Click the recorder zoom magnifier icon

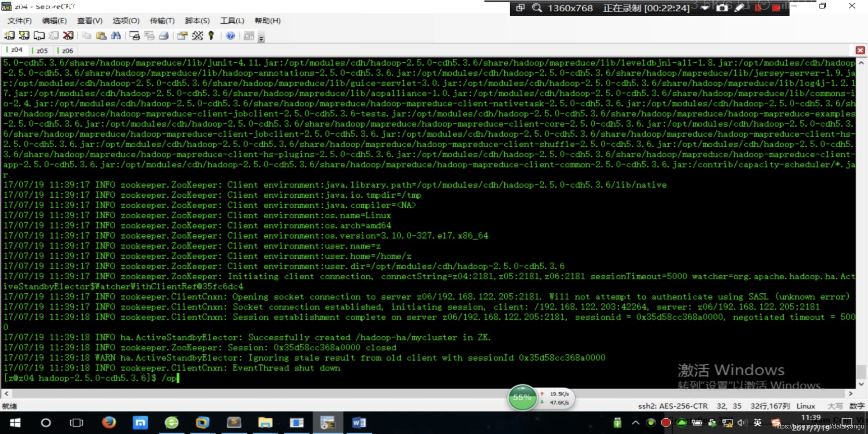pos(537,8)
